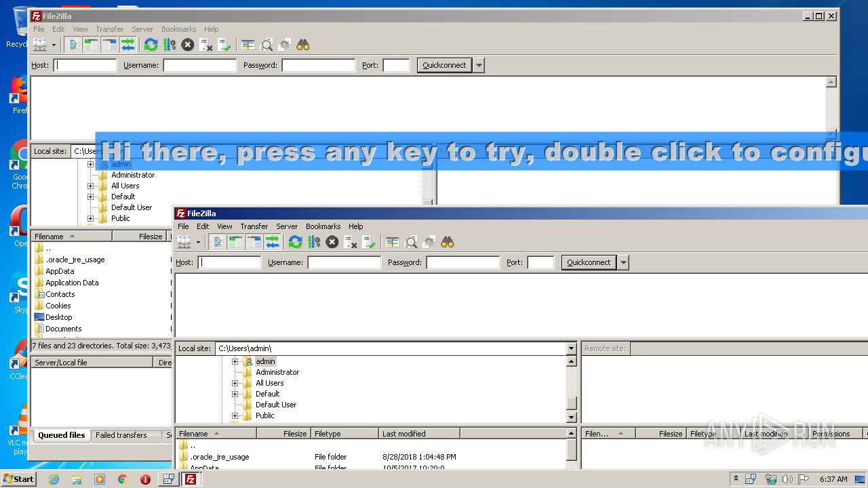Click Host input field in front FileZilla window

click(229, 262)
